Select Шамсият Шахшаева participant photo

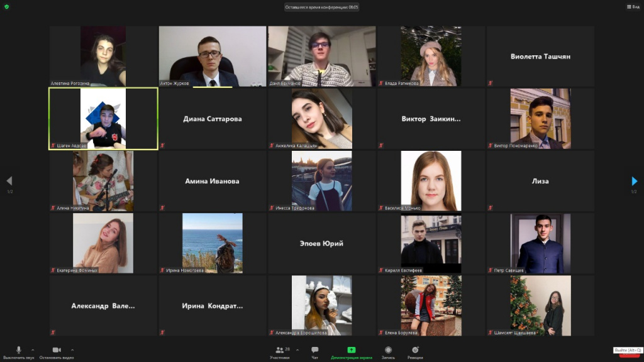point(540,306)
